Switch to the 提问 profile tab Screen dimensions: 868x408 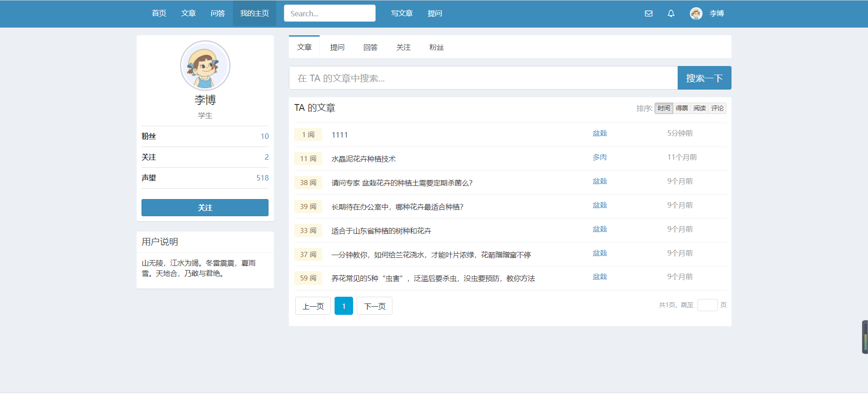[x=337, y=47]
